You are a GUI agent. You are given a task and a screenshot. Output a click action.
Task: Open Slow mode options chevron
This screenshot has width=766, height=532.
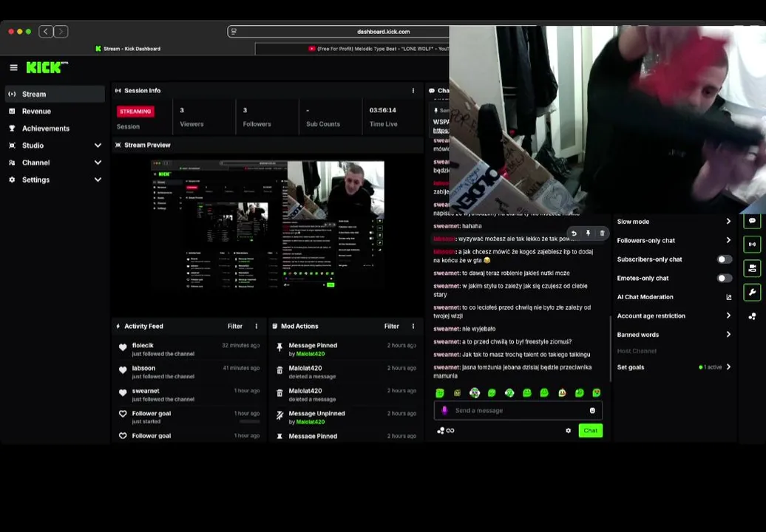[x=728, y=222]
